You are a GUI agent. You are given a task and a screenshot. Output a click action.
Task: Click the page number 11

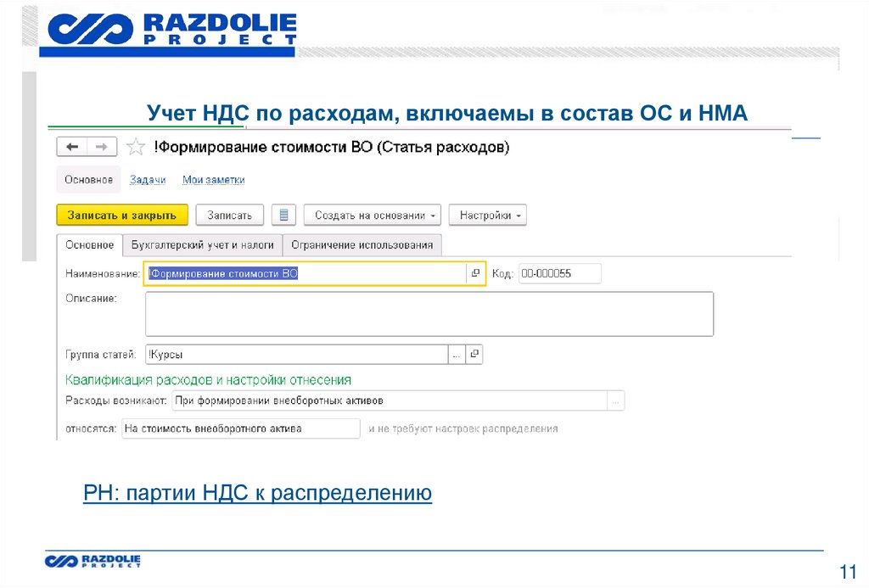click(x=848, y=572)
